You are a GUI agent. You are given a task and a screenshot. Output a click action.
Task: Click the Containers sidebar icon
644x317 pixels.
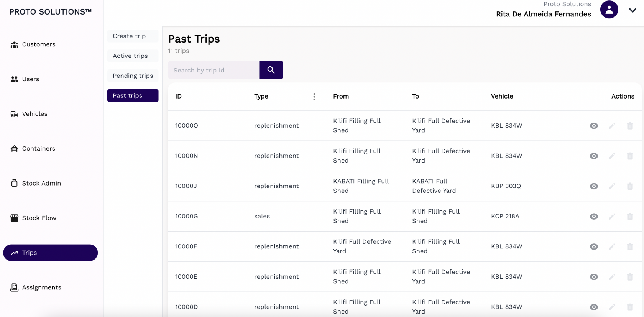pos(14,148)
